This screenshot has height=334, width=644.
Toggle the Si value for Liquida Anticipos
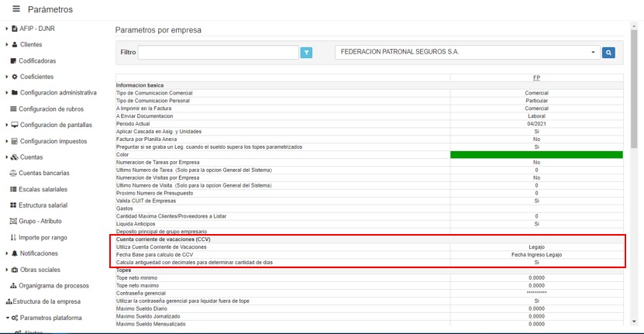[536, 224]
